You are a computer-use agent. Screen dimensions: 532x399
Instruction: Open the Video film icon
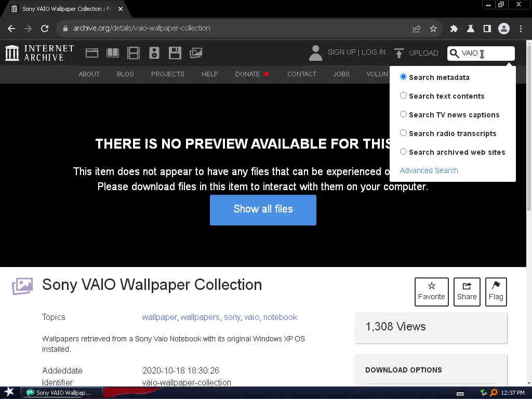134,53
